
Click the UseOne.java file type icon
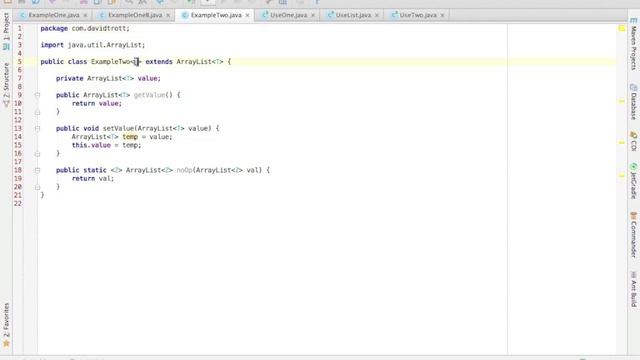[x=265, y=15]
